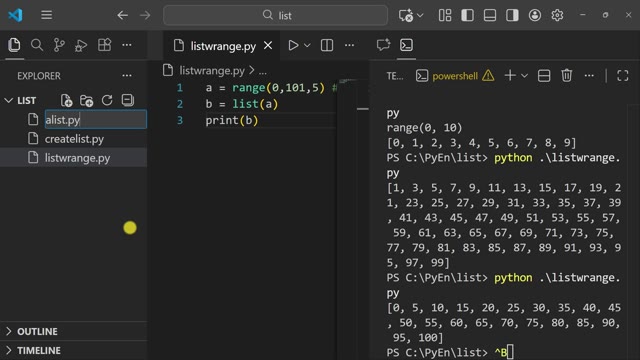
Task: Open the Copilot chat icon in title bar
Action: (406, 16)
